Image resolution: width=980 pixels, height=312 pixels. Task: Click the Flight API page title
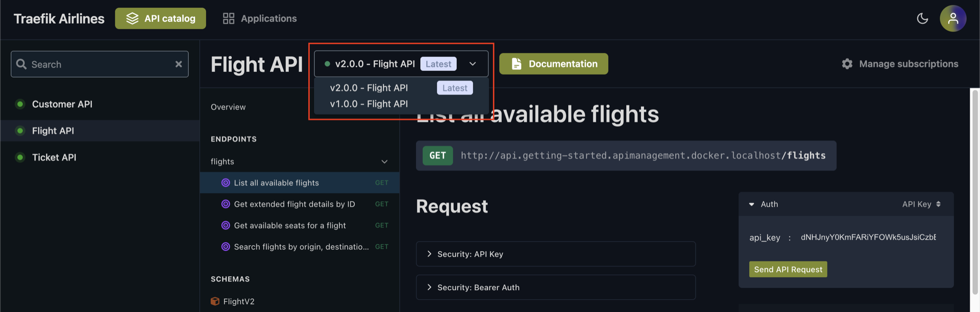(x=257, y=64)
